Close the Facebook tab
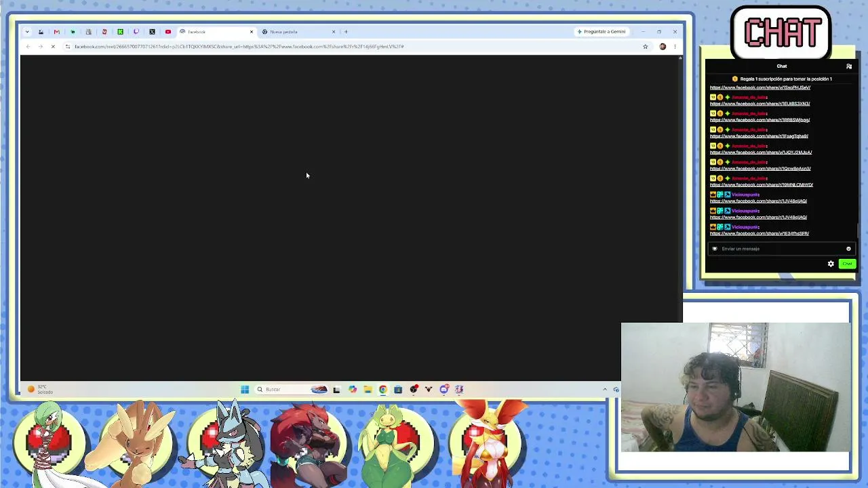868x488 pixels. click(x=252, y=32)
